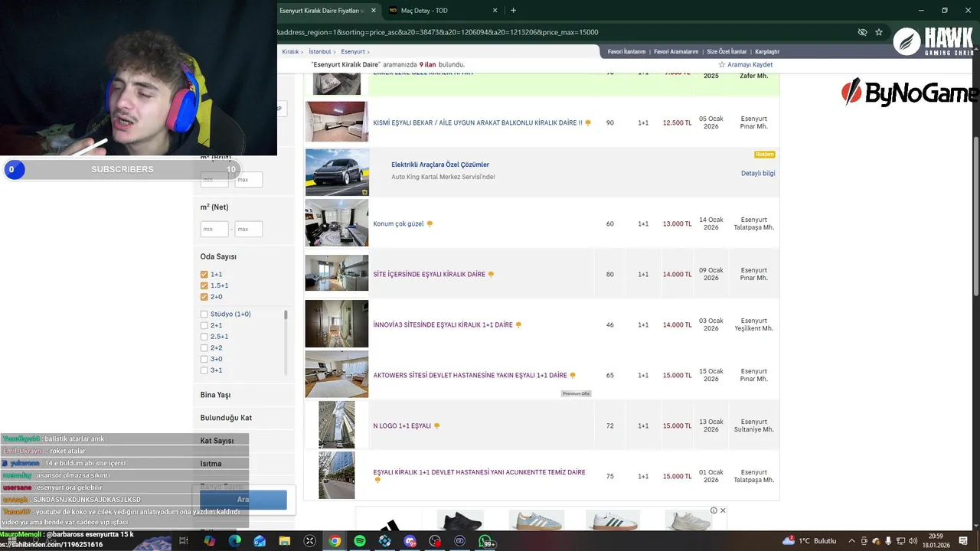Open the Xbox circle icon in taskbar
This screenshot has width=980, height=551.
[x=309, y=541]
